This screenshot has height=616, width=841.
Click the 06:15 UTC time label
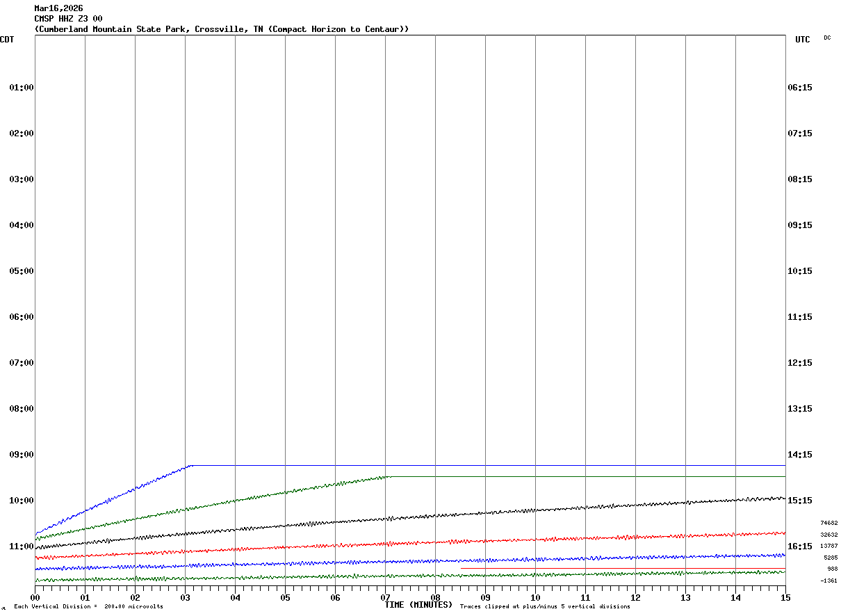(x=800, y=88)
